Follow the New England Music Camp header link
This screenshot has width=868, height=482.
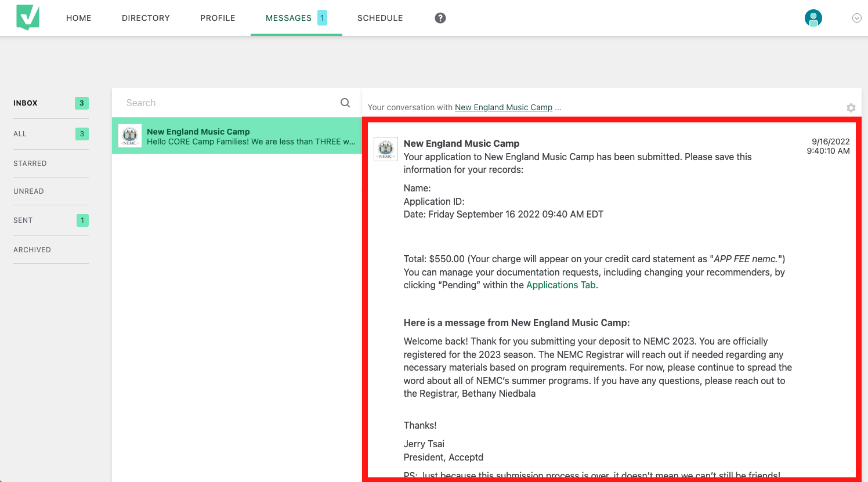[504, 107]
